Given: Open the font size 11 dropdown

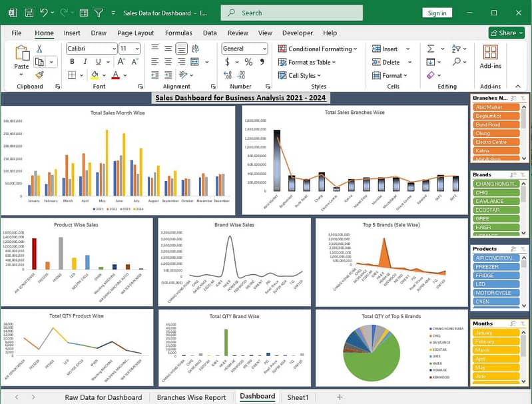Looking at the screenshot, I should [137, 49].
